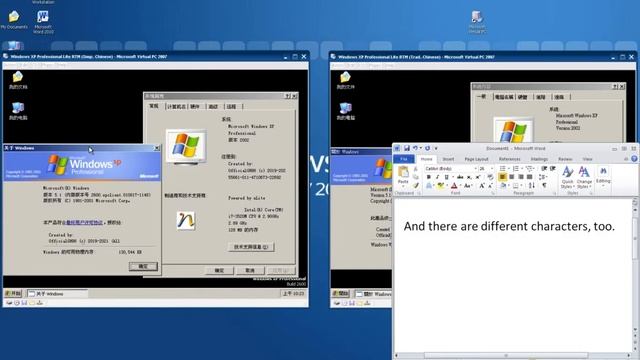Viewport: 640px width, 360px height.
Task: Open the File tab in Word
Action: (x=404, y=159)
